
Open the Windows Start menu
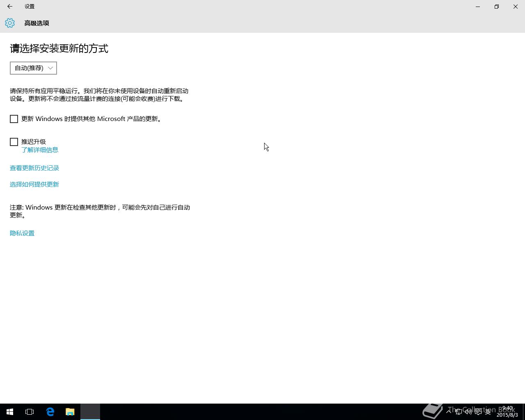[x=10, y=412]
